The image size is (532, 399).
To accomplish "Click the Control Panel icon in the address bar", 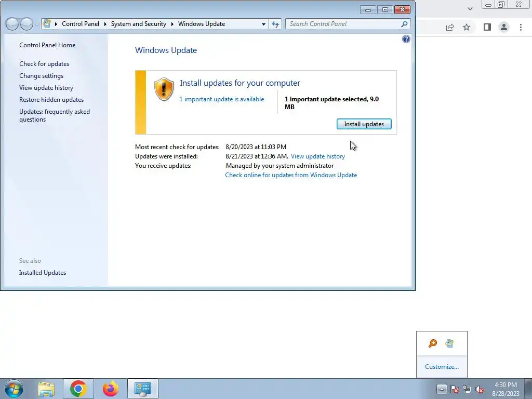I will coord(47,24).
